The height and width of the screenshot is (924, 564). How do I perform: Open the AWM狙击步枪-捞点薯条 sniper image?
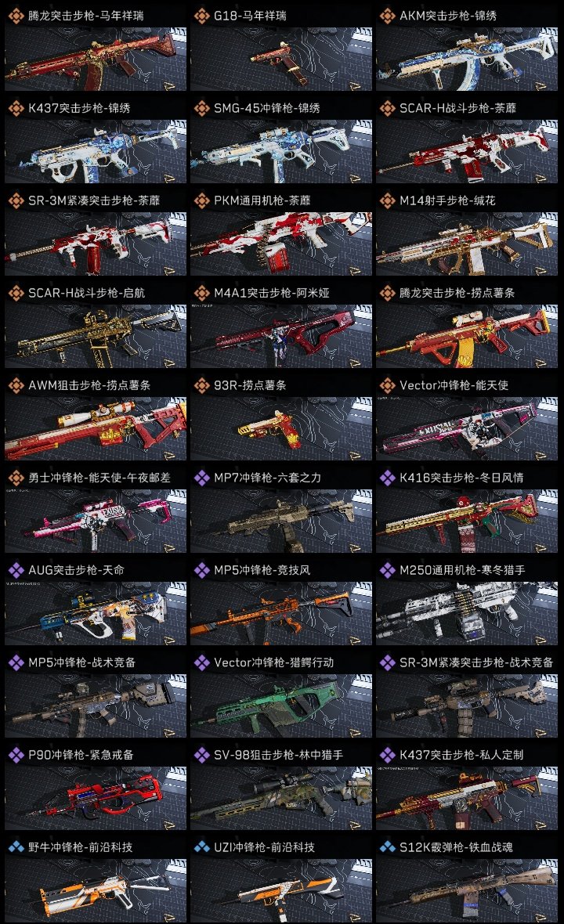(x=96, y=428)
